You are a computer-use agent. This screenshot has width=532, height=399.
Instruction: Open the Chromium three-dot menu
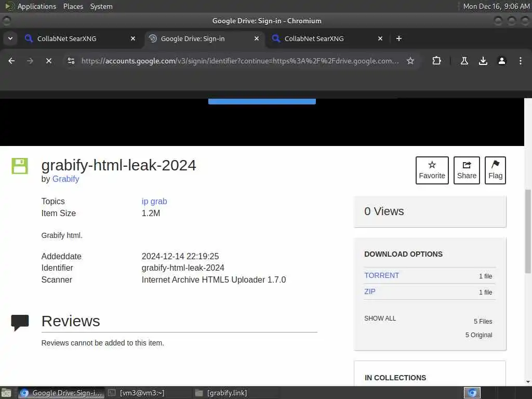[x=520, y=61]
